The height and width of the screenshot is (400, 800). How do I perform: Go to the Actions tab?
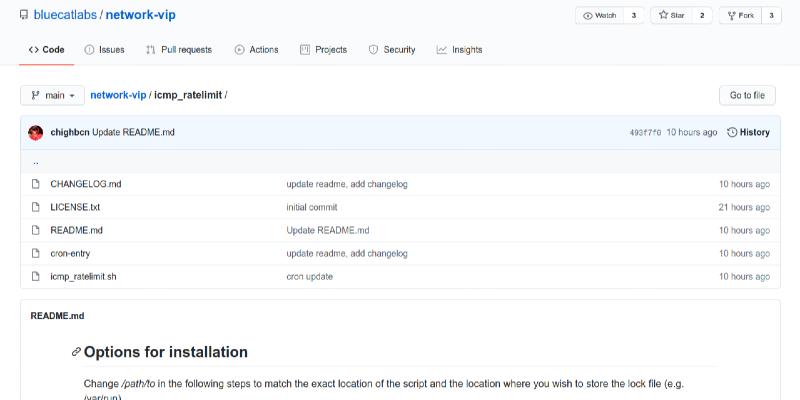[256, 49]
